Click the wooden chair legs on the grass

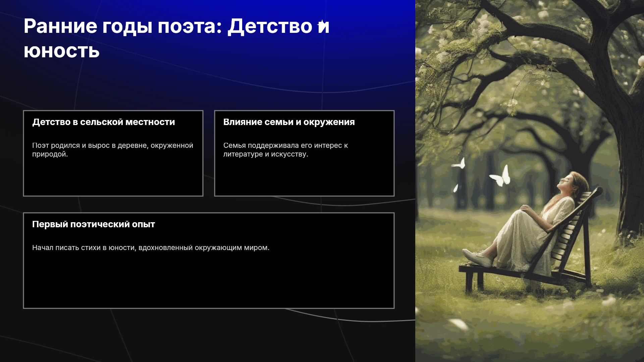pyautogui.click(x=475, y=281)
